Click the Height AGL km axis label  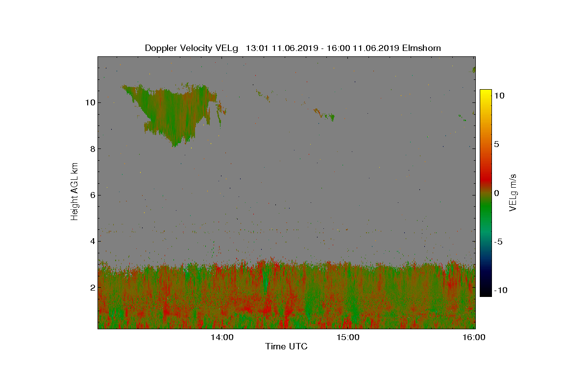tap(74, 191)
